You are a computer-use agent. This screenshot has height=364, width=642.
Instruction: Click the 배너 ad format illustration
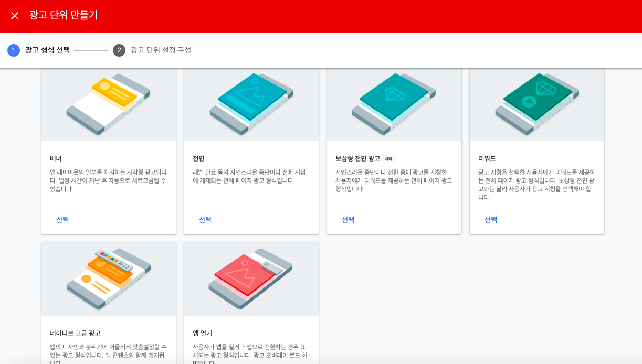point(109,105)
